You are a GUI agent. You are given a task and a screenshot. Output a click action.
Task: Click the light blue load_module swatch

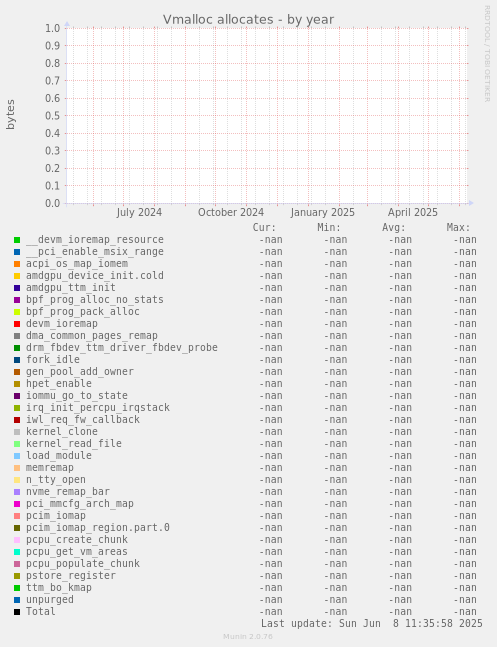click(17, 456)
